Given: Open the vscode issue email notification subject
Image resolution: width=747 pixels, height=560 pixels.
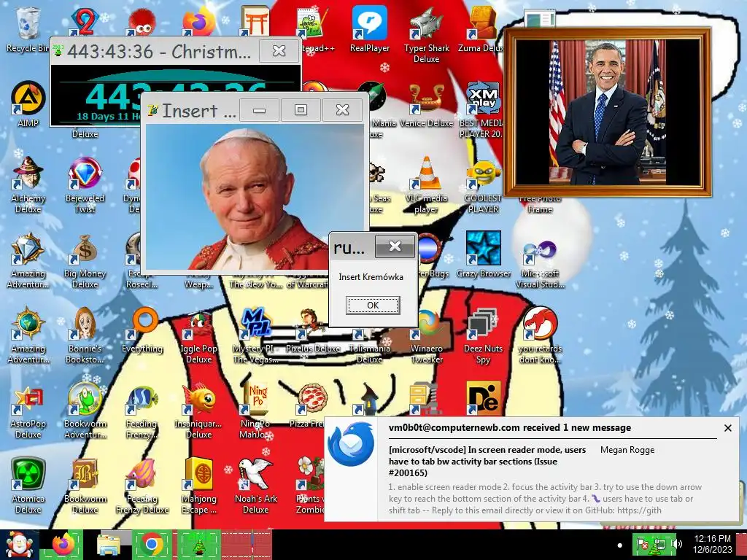Looking at the screenshot, I should 488,462.
